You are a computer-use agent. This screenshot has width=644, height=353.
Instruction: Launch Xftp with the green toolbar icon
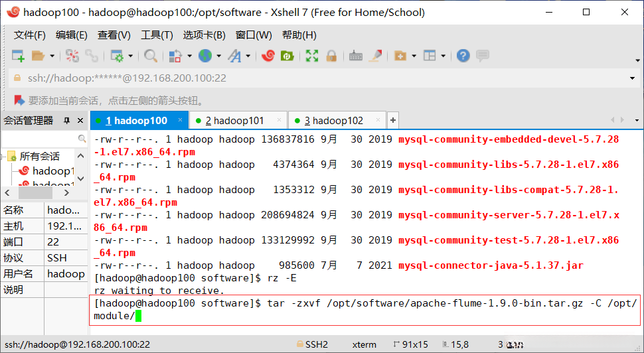point(287,56)
